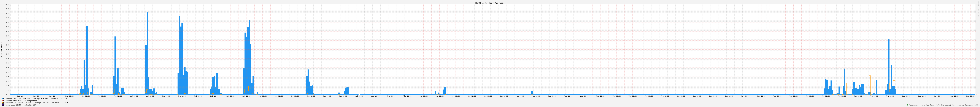Click the green Recommended traffic level swatch
This screenshot has width=980, height=107.
click(x=907, y=105)
